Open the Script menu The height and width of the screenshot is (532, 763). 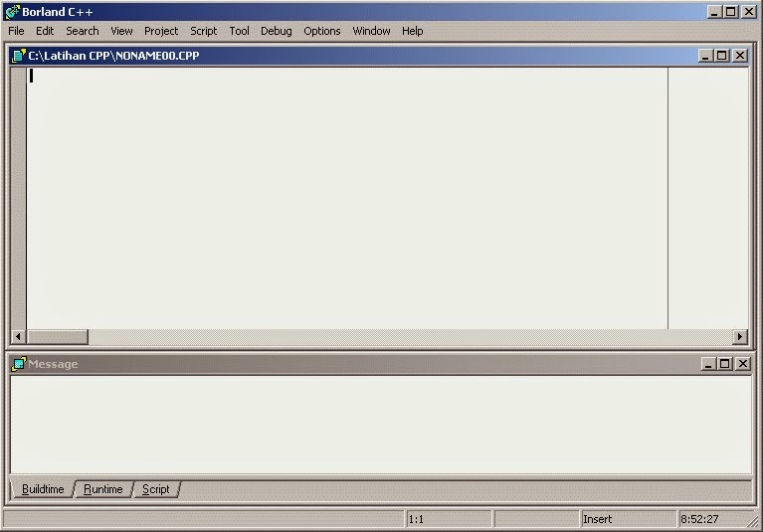coord(203,31)
